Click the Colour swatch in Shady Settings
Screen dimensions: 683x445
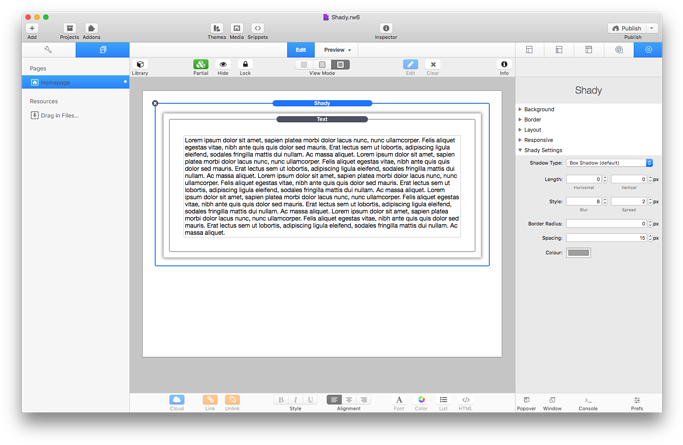pyautogui.click(x=578, y=253)
